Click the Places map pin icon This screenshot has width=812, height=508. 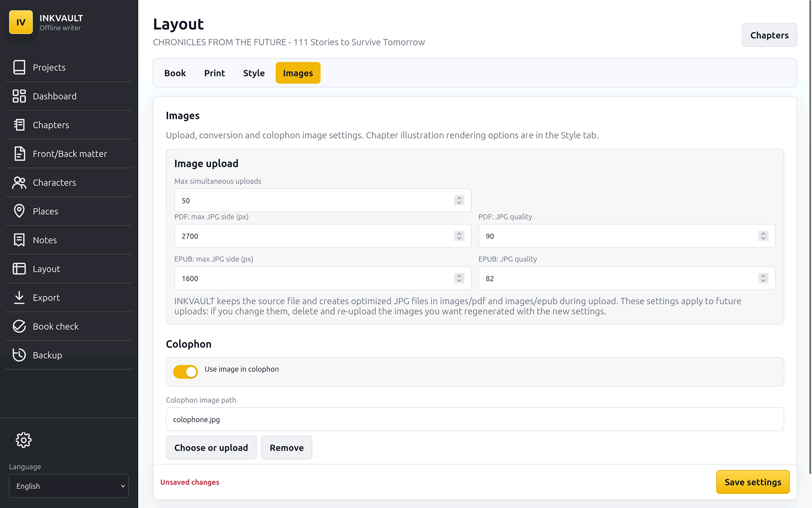pyautogui.click(x=19, y=211)
